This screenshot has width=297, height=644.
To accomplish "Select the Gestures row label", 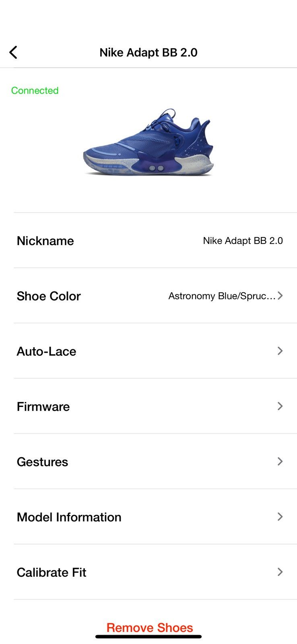I will (x=42, y=462).
